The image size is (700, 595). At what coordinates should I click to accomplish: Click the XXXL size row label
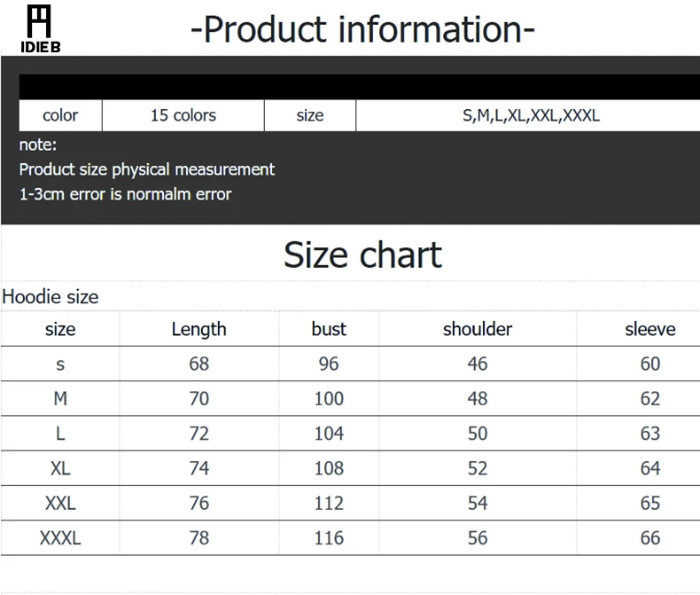(60, 538)
